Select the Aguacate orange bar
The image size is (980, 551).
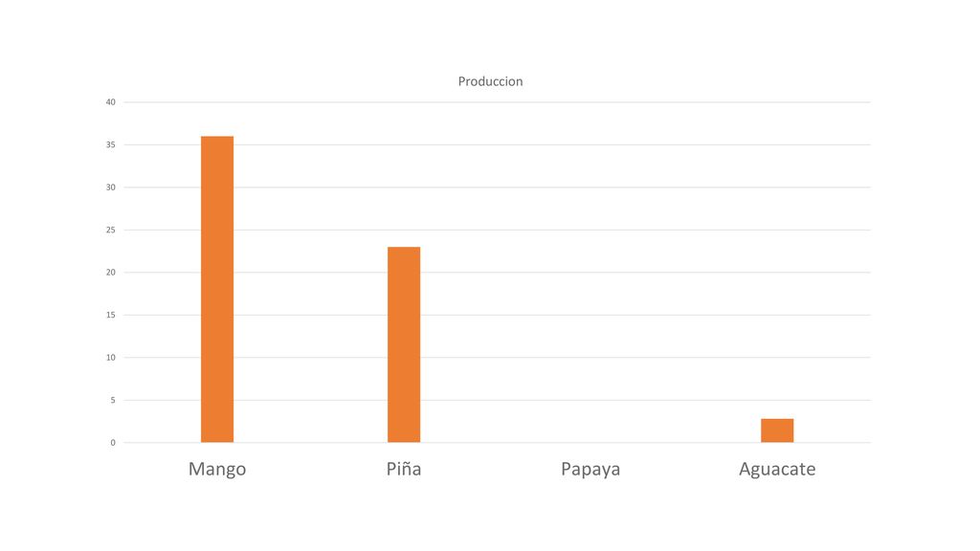point(777,430)
